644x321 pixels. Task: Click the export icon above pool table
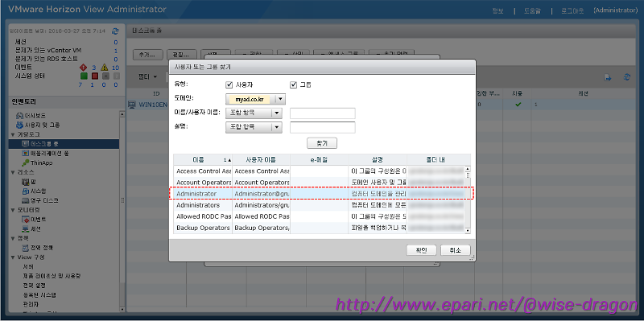coord(608,76)
